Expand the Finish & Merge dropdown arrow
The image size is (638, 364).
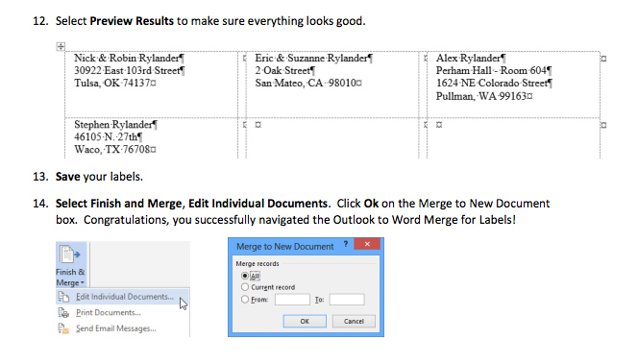click(83, 282)
